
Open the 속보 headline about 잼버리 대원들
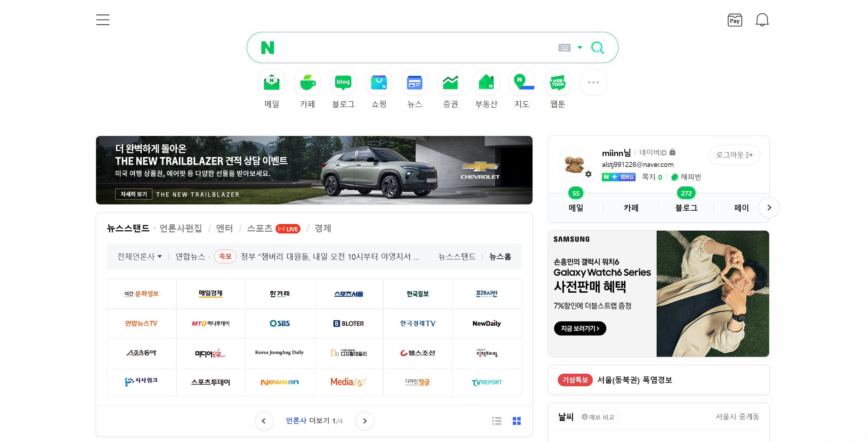pos(330,257)
